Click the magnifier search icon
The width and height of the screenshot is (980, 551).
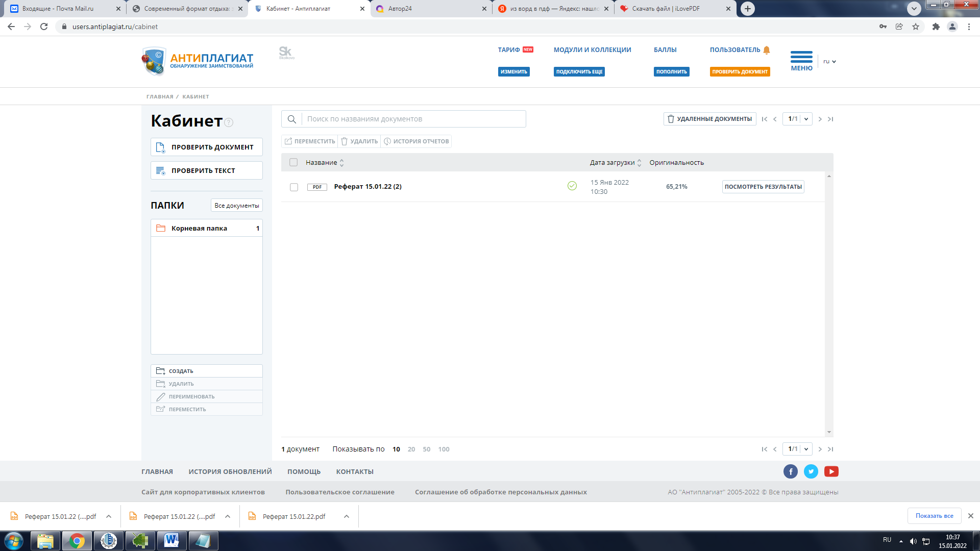[292, 119]
